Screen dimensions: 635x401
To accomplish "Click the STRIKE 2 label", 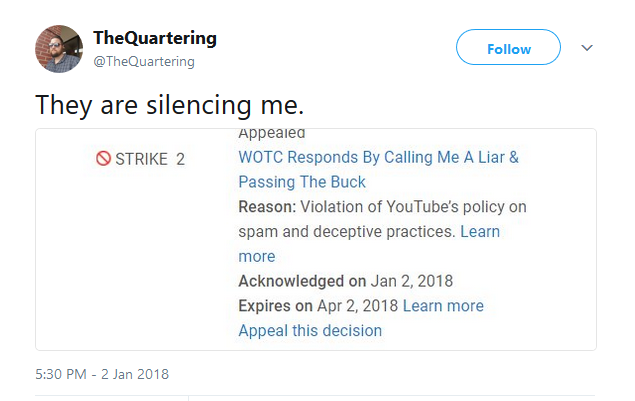I will pyautogui.click(x=150, y=159).
